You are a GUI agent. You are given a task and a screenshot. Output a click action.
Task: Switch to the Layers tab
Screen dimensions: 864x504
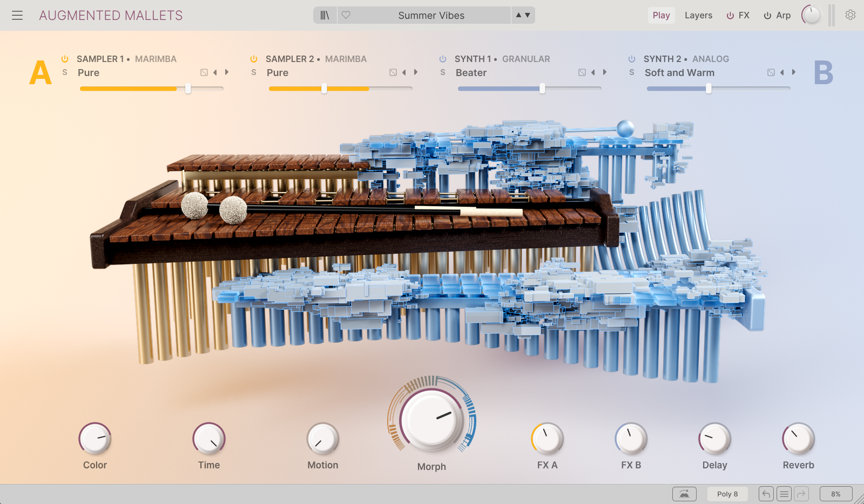(698, 16)
